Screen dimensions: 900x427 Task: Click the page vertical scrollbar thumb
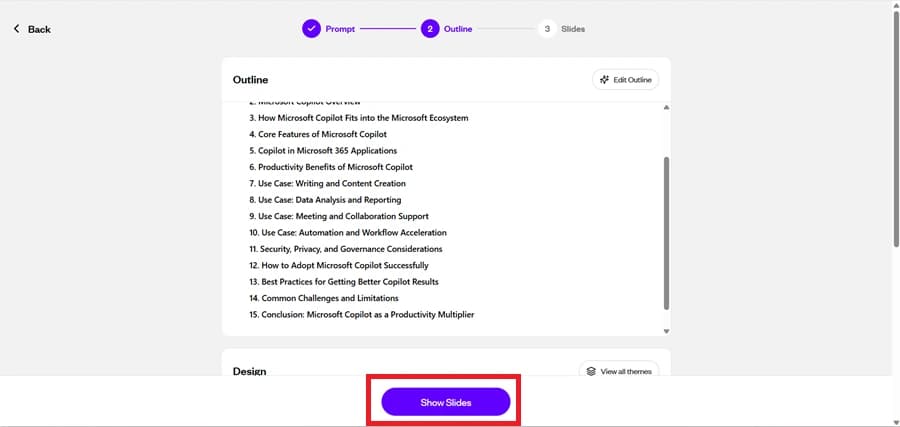pos(896,129)
